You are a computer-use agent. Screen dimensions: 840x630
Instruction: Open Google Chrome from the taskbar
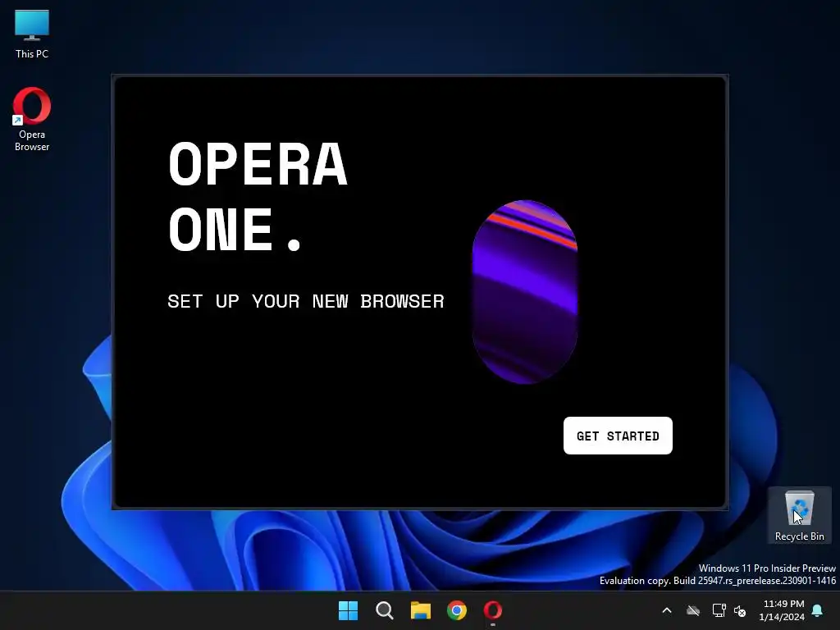coord(457,610)
